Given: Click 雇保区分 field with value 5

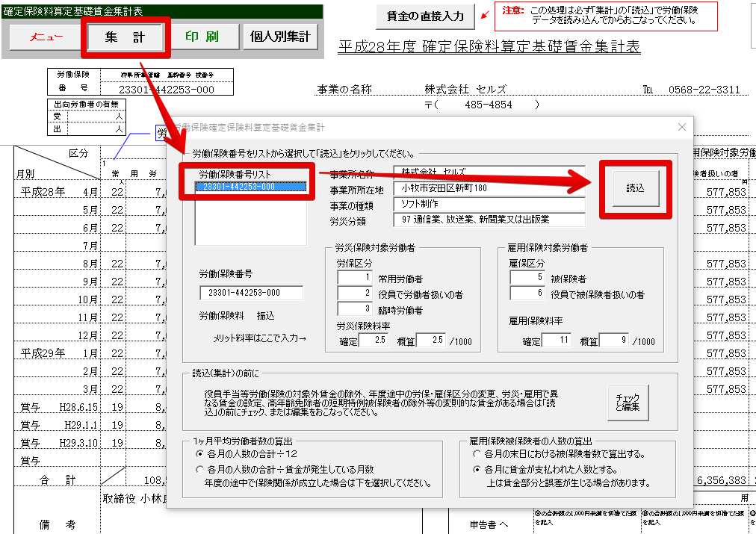Looking at the screenshot, I should coord(527,278).
